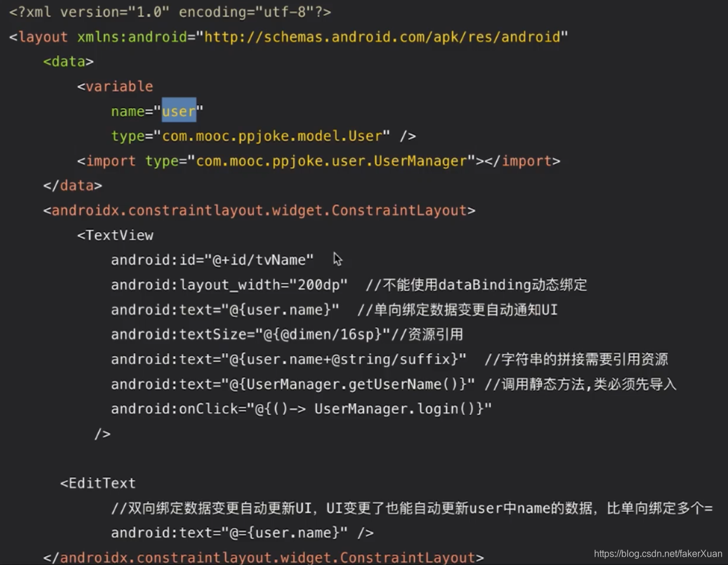The height and width of the screenshot is (565, 728).
Task: Click type="com.mooc.ppjoke.model.User" attribute
Action: [x=251, y=136]
